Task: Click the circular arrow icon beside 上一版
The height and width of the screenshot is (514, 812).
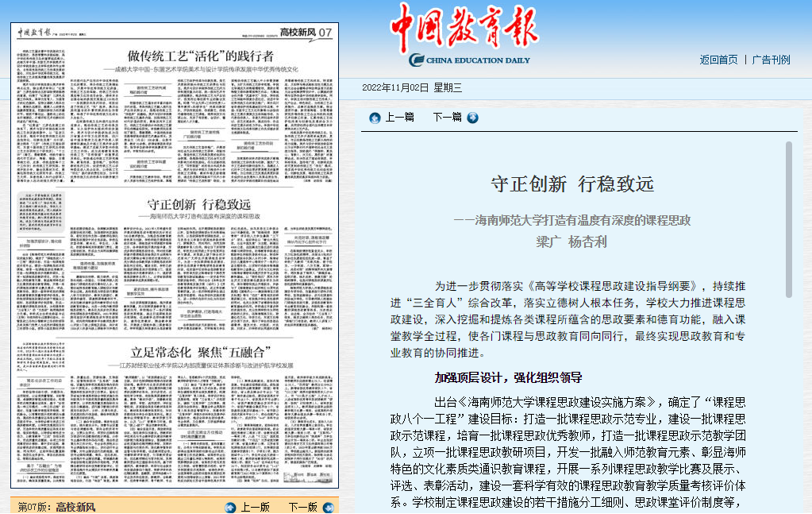Action: 229,506
